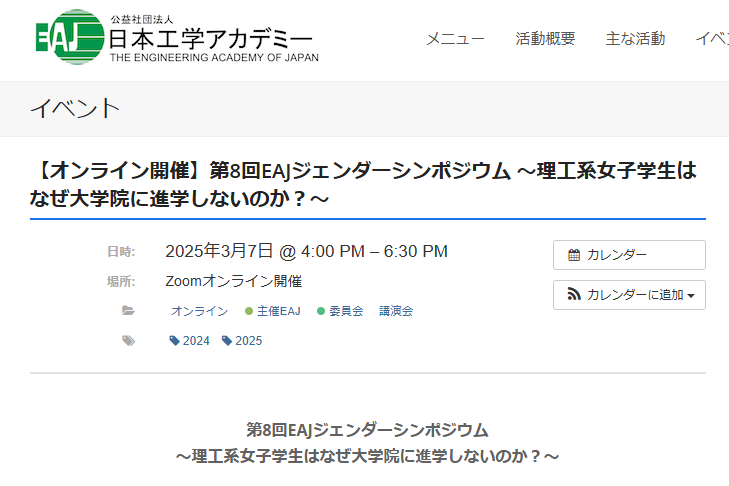
Task: Click the caret arrow on カレンダーに追加
Action: (691, 296)
